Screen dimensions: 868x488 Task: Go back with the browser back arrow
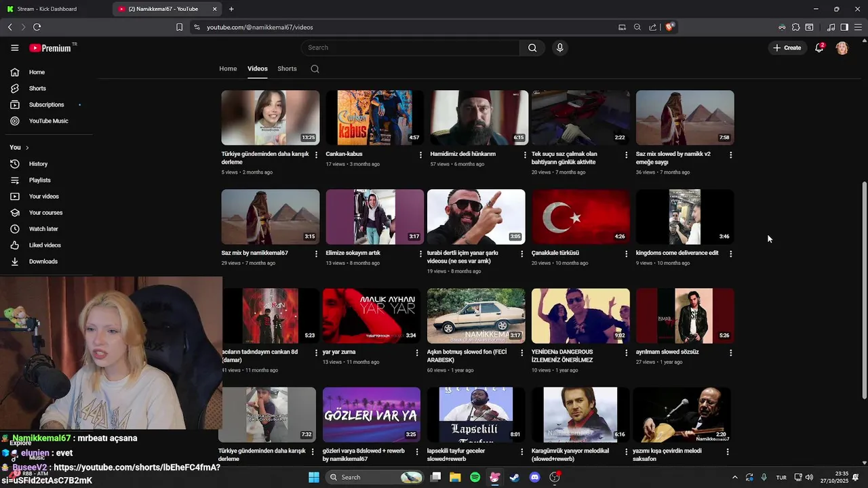(x=9, y=27)
